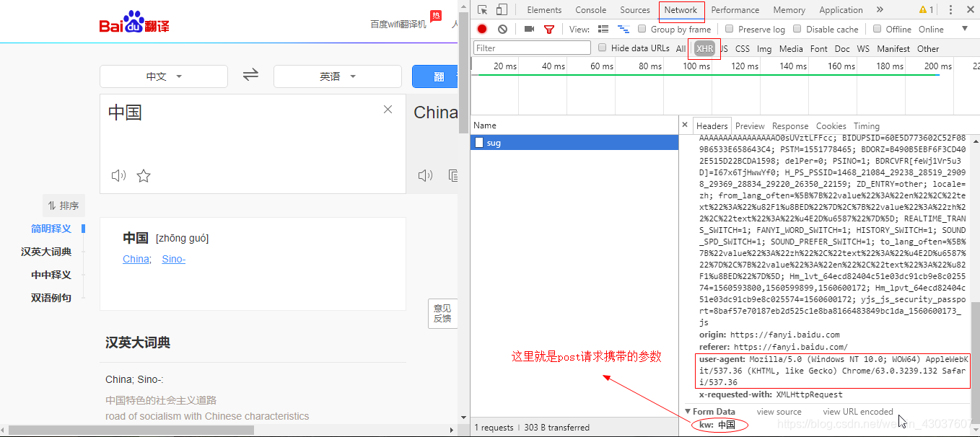The image size is (980, 437).
Task: Close the request details pane
Action: coord(685,125)
